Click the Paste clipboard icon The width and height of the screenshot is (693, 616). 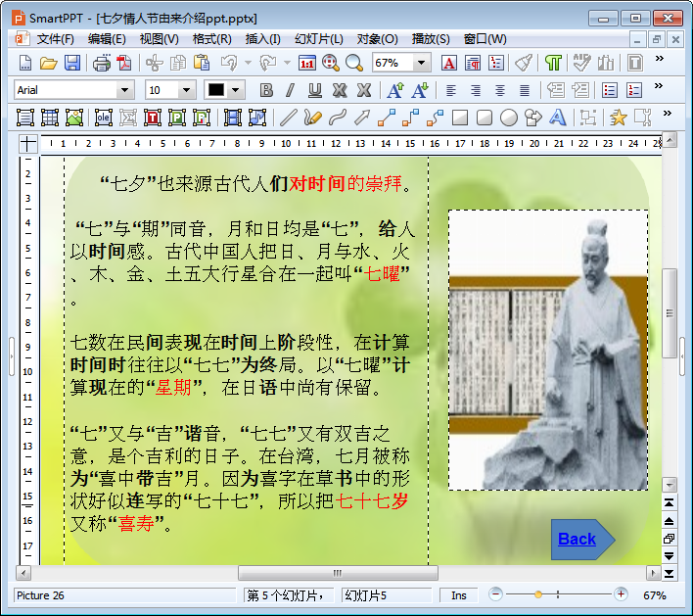pos(202,64)
